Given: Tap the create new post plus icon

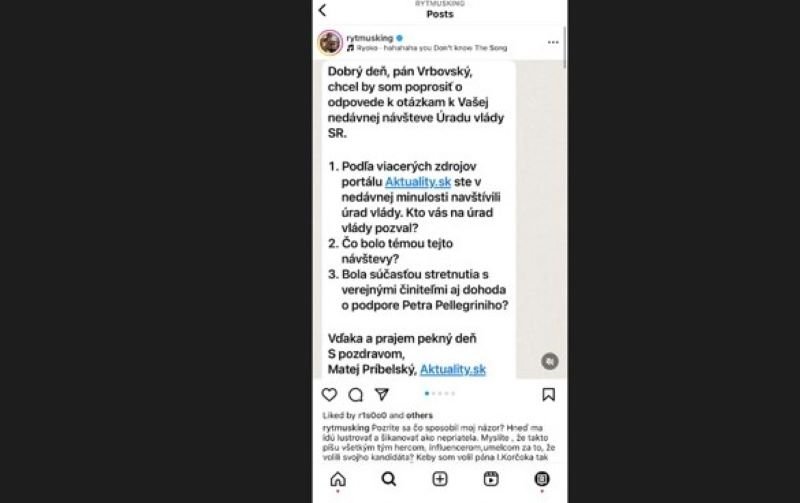Looking at the screenshot, I should click(x=440, y=479).
